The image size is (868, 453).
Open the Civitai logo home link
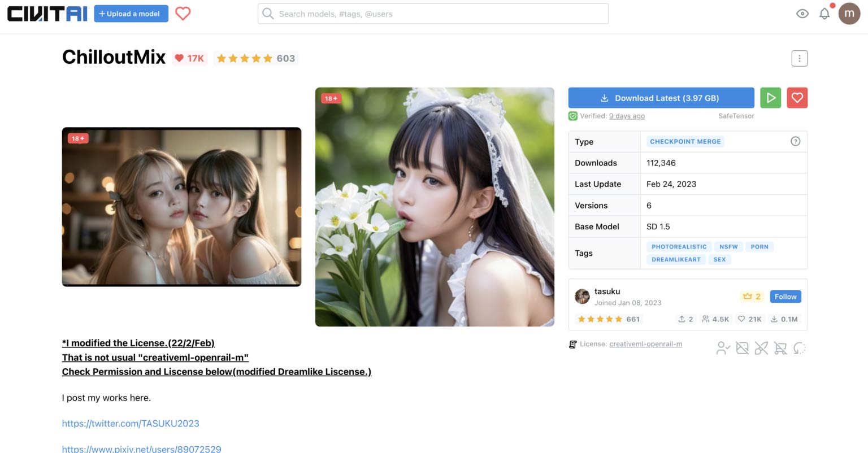coord(47,14)
